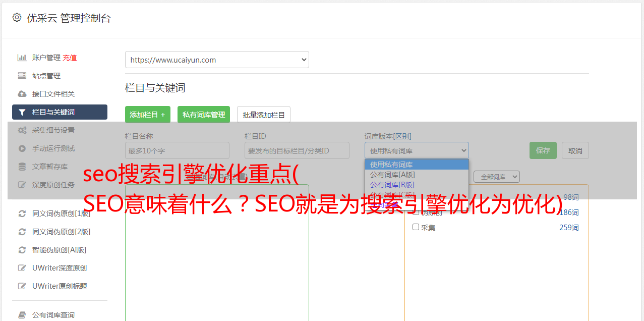Open the 词库版本 dropdown
This screenshot has height=321, width=644.
pos(417,150)
